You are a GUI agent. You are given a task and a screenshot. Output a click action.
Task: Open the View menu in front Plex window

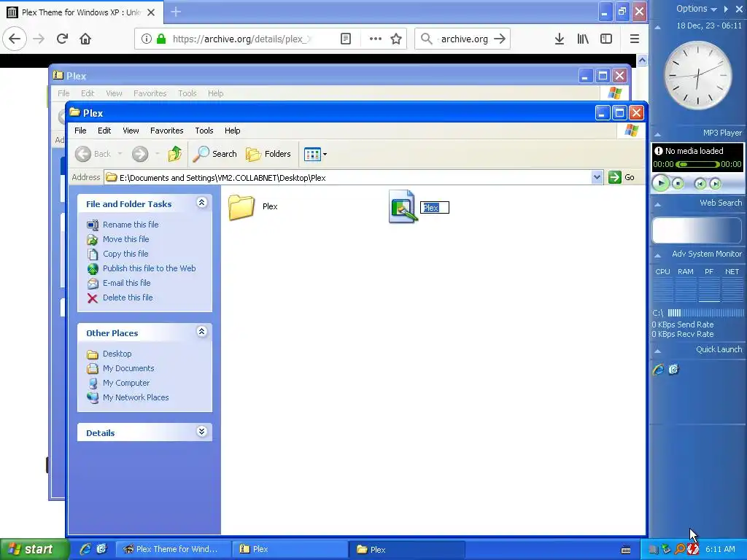(x=131, y=131)
